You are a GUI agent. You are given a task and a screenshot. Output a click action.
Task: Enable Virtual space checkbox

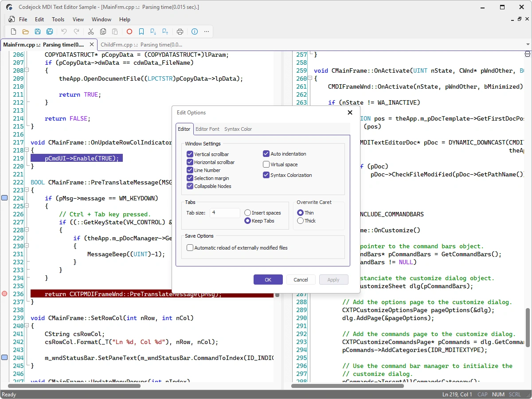coord(266,164)
